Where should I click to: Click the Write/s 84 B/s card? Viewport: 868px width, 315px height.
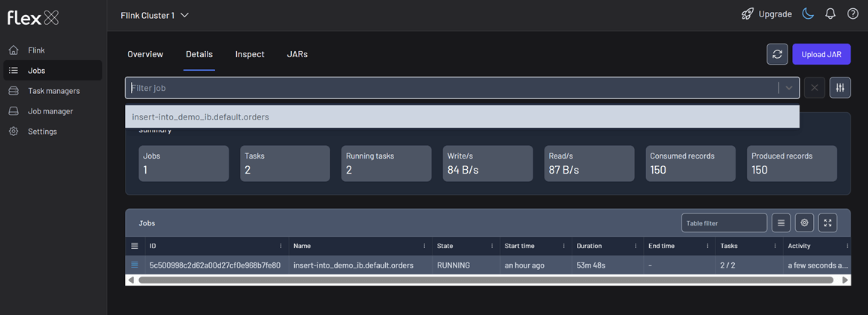tap(487, 163)
